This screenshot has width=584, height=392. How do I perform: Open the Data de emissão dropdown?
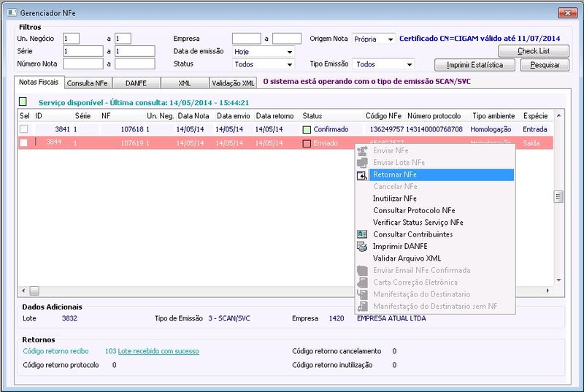pyautogui.click(x=289, y=52)
